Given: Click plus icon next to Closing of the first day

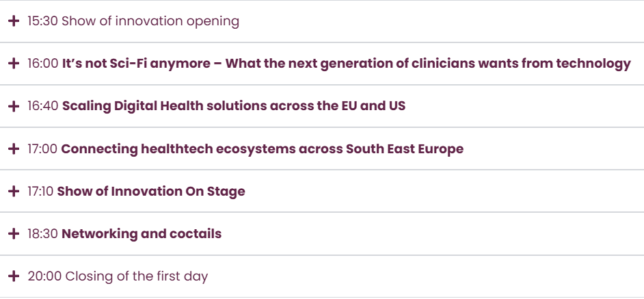Looking at the screenshot, I should (13, 276).
